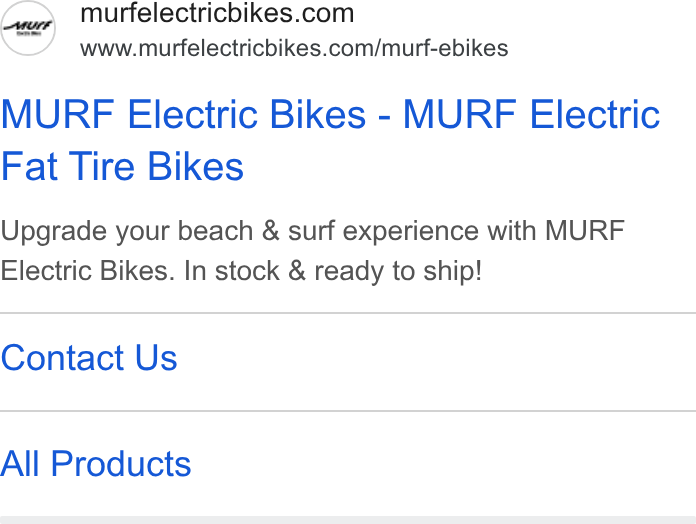Viewport: 696px width, 524px height.
Task: Open the All Products sitelink
Action: point(95,464)
